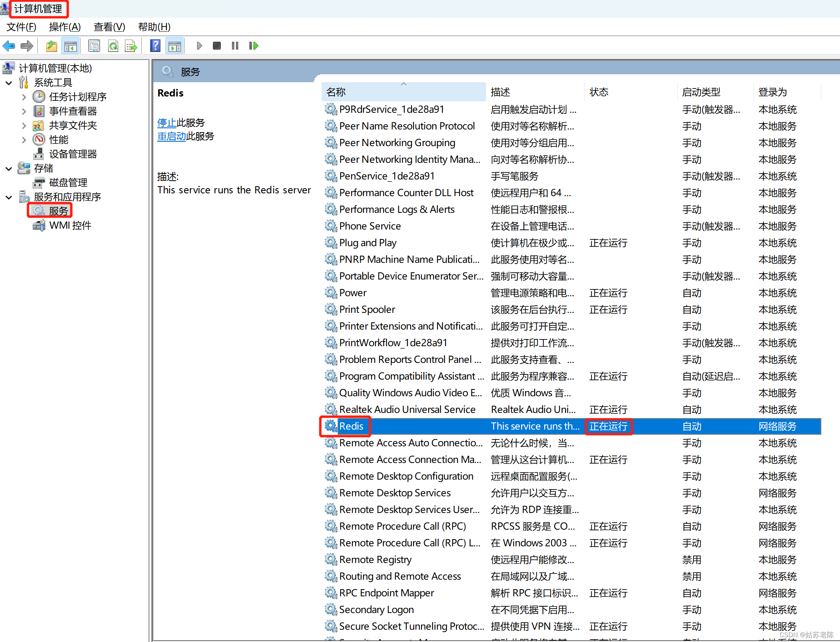Click the Up one level folder icon

click(x=52, y=46)
